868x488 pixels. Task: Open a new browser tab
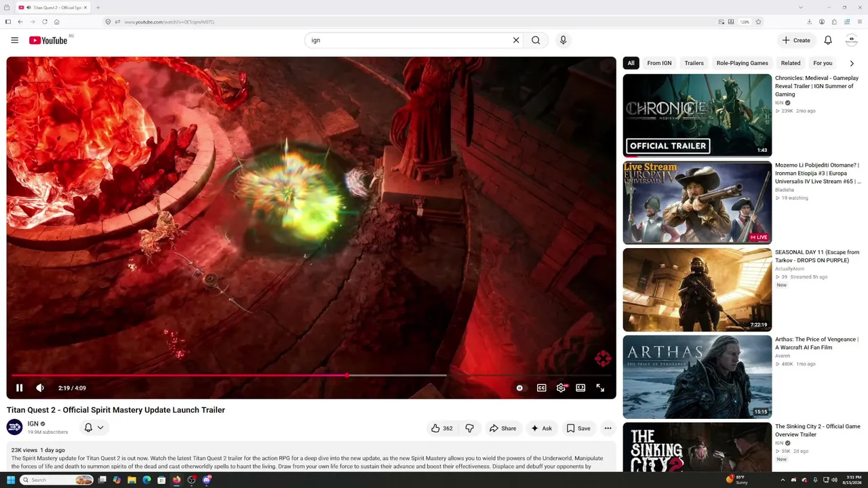[x=98, y=7]
